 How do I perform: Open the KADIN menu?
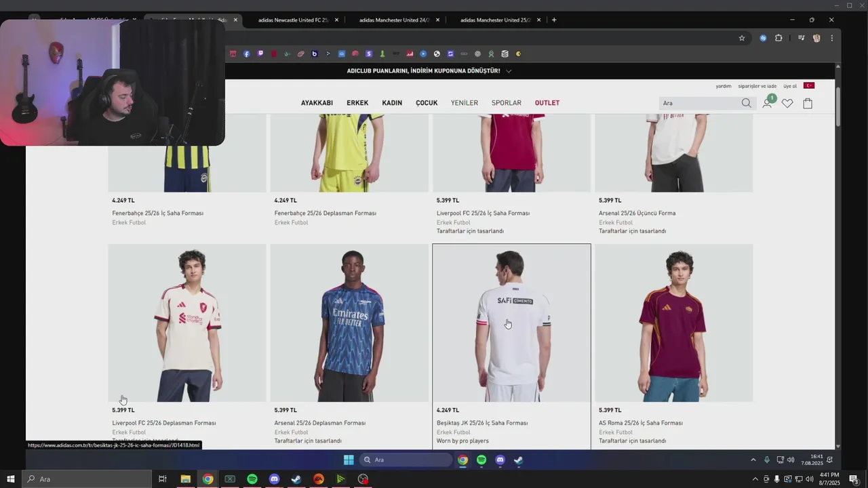coord(392,103)
